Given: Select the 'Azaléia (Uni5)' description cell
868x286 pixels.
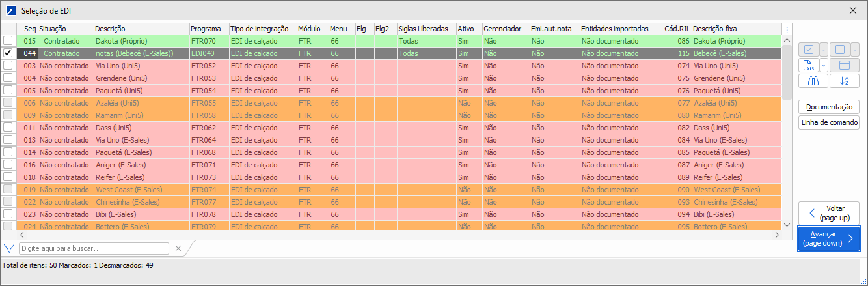Looking at the screenshot, I should [141, 102].
